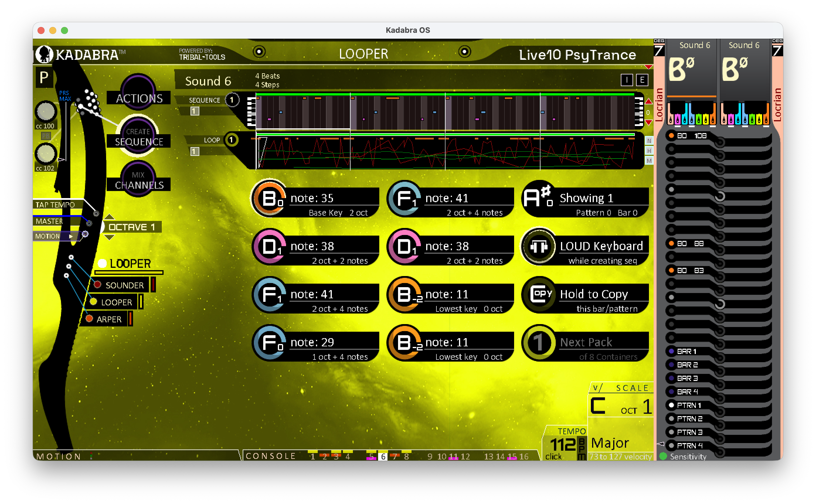Click the D1 note 38 icon in left column

[x=270, y=246]
